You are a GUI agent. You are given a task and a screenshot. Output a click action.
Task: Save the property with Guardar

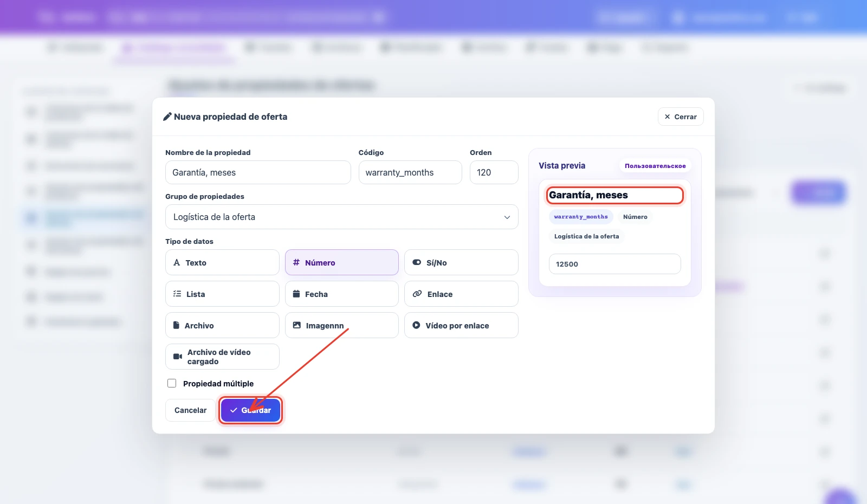click(250, 410)
